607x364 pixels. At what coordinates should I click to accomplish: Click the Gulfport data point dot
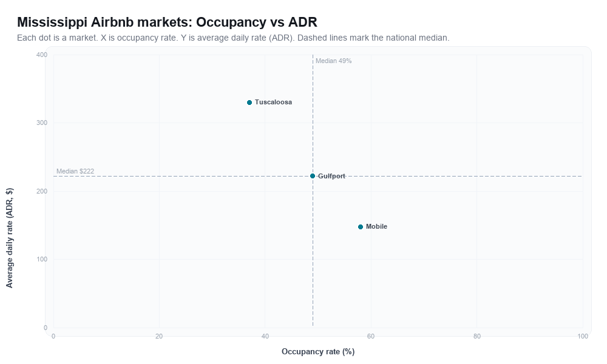coord(313,176)
